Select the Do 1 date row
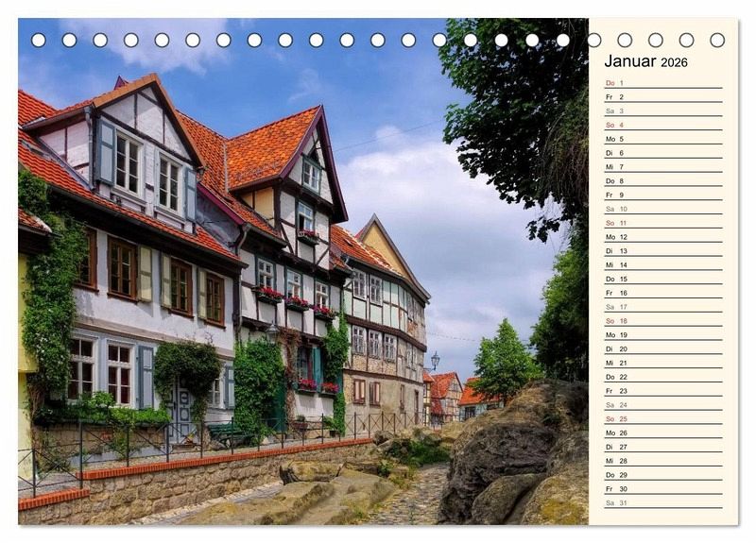 pos(663,83)
